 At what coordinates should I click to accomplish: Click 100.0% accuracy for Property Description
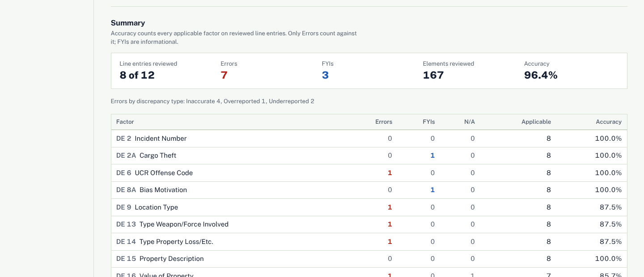608,259
